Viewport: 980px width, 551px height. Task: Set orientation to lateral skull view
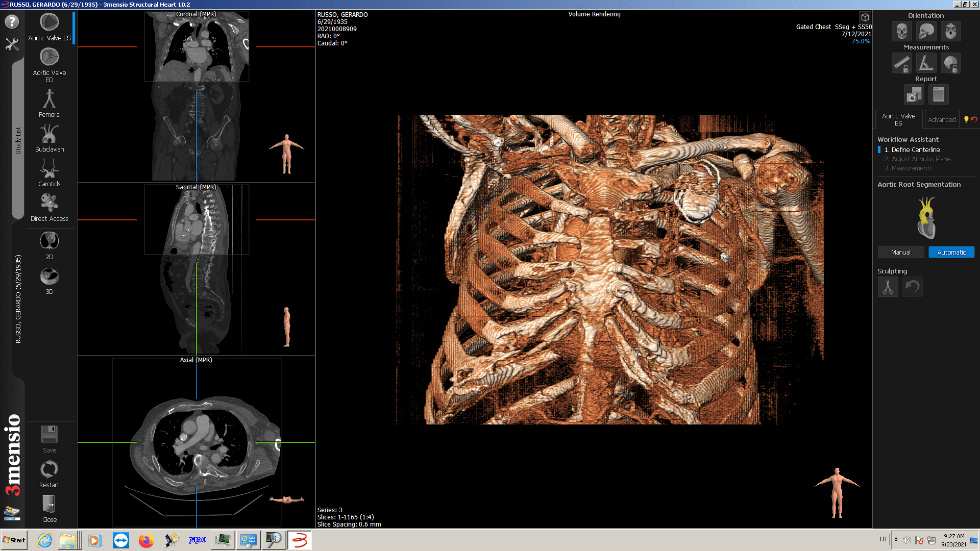click(926, 32)
